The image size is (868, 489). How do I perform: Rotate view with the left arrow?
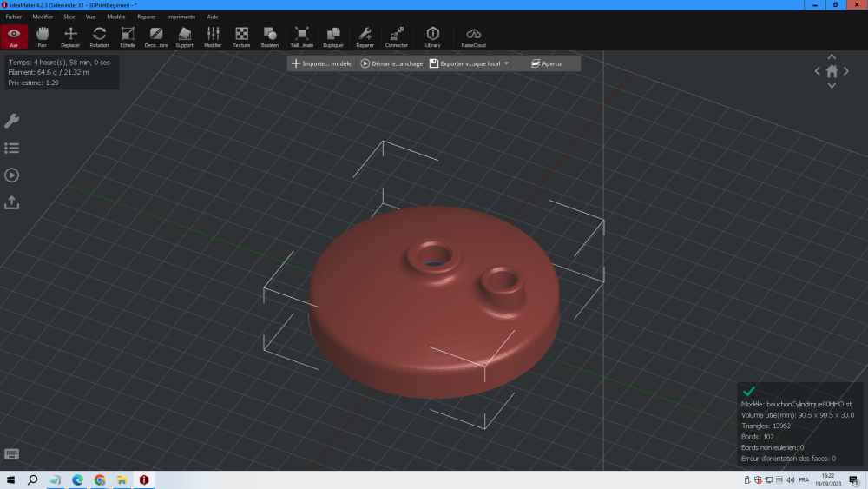818,71
